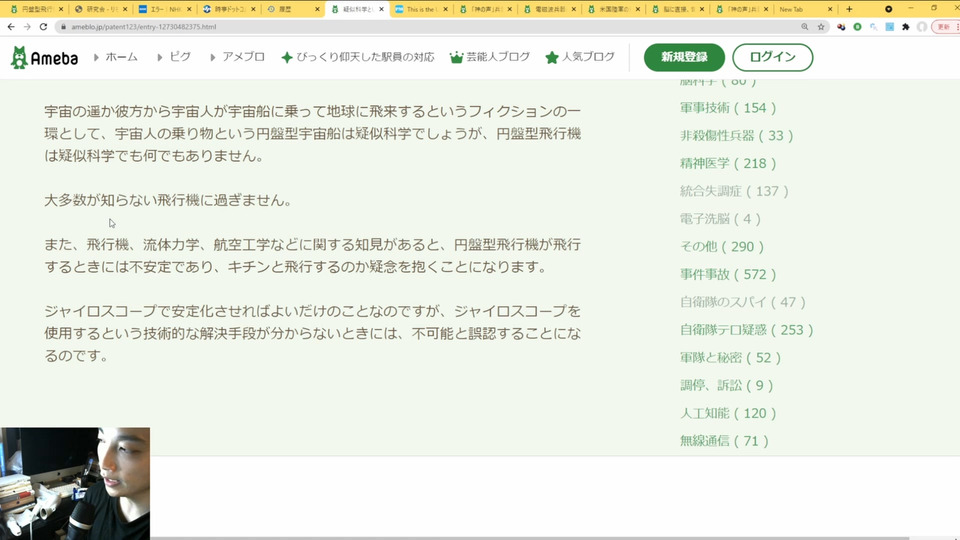Switch to the 脳に直接 tab
The height and width of the screenshot is (540, 960).
click(x=676, y=9)
